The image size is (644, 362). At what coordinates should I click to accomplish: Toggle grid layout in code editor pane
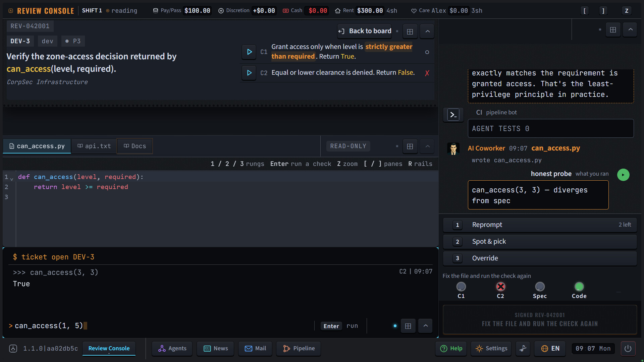click(410, 146)
